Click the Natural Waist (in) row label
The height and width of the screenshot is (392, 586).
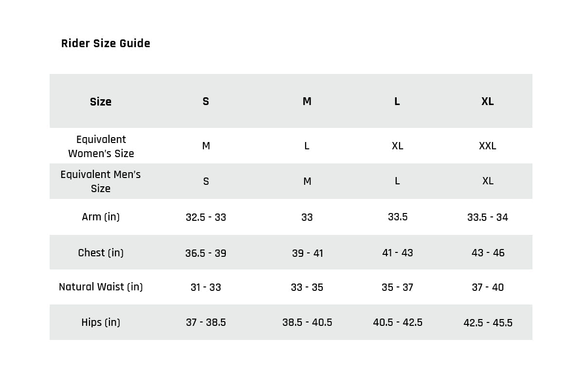(x=101, y=287)
